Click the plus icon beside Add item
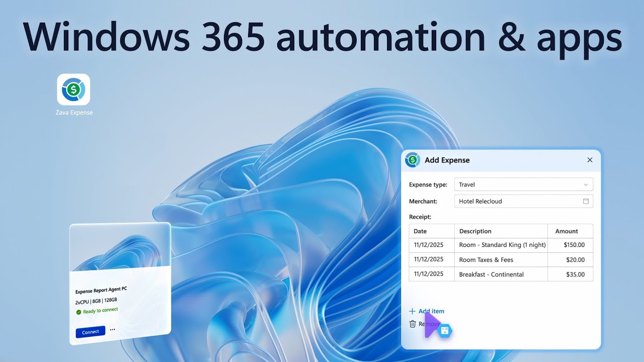This screenshot has height=362, width=644. pyautogui.click(x=413, y=311)
